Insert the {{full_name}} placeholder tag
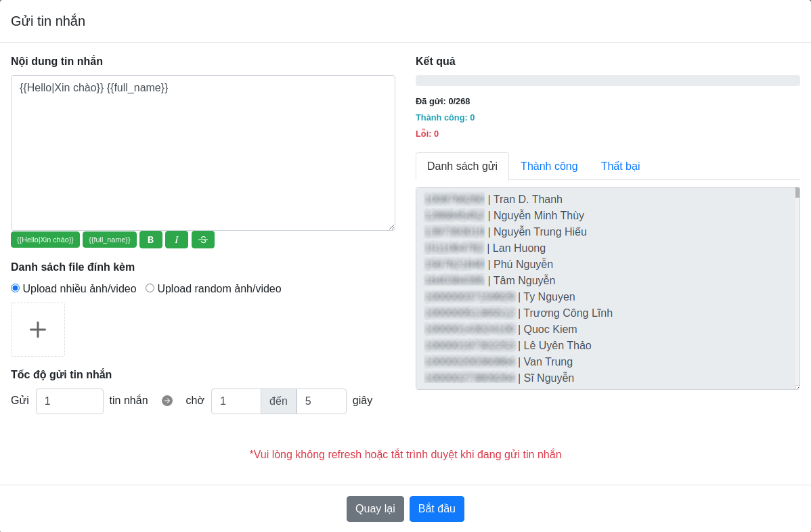Image resolution: width=811 pixels, height=532 pixels. coord(110,240)
